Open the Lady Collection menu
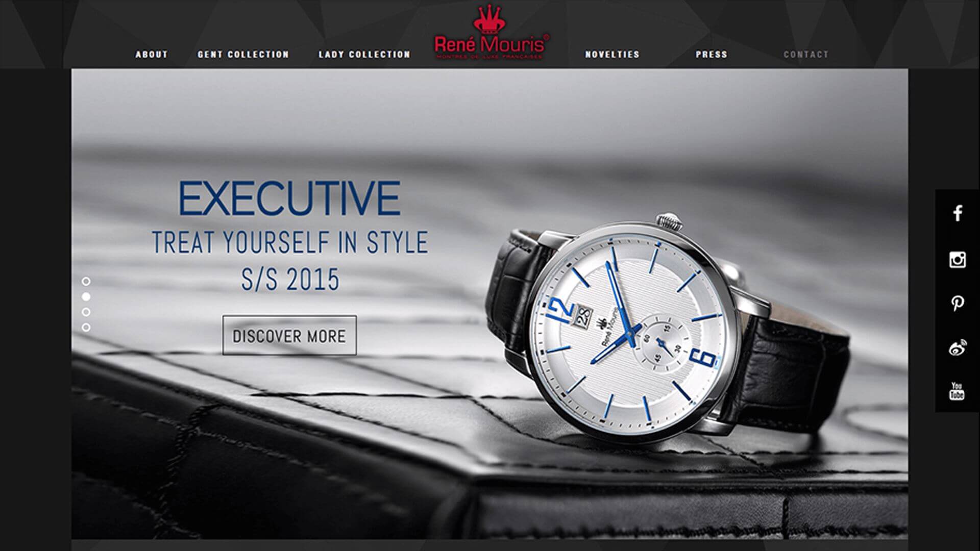The image size is (980, 551). pos(364,54)
